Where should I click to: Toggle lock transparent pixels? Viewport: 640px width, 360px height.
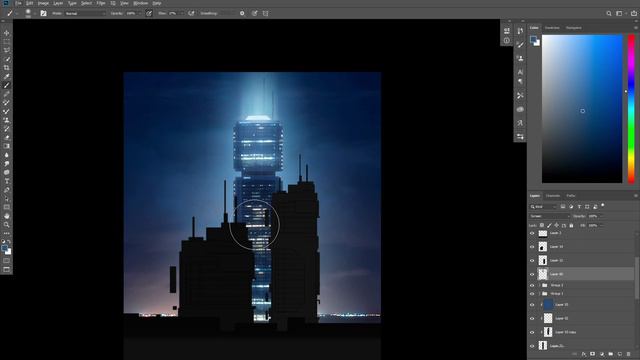pos(542,225)
